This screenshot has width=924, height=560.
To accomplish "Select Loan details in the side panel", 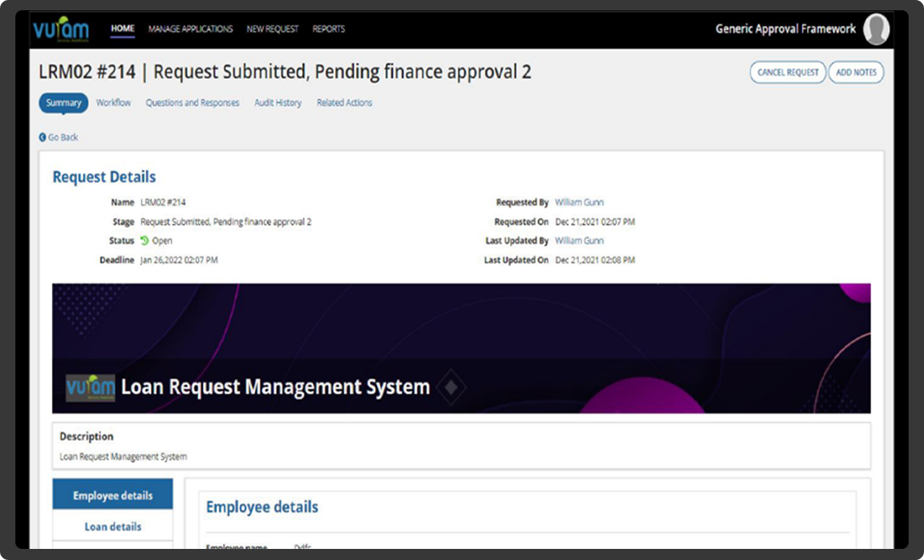I will tap(113, 527).
